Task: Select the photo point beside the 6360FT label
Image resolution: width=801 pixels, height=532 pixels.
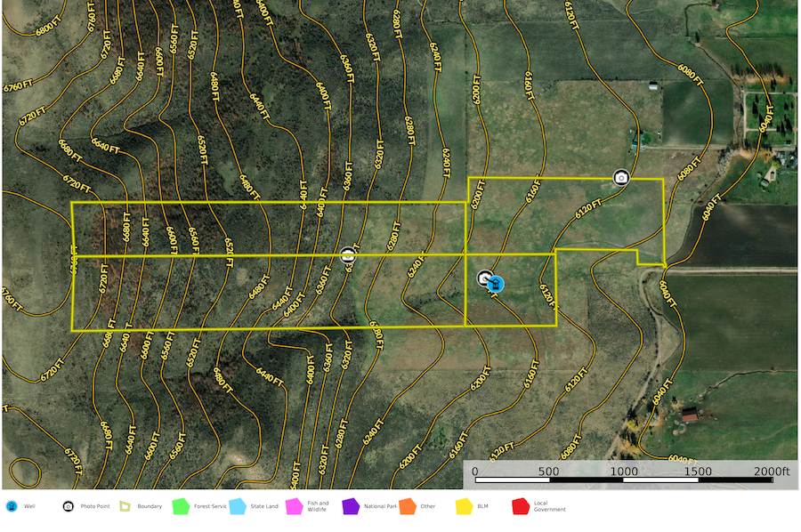Action: (x=348, y=255)
